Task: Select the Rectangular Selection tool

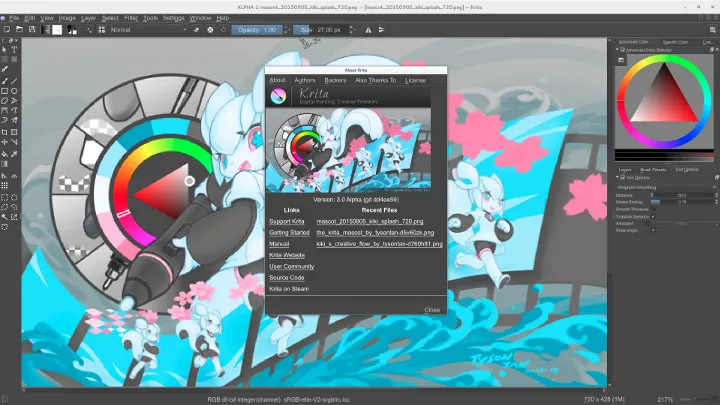Action: pyautogui.click(x=5, y=197)
